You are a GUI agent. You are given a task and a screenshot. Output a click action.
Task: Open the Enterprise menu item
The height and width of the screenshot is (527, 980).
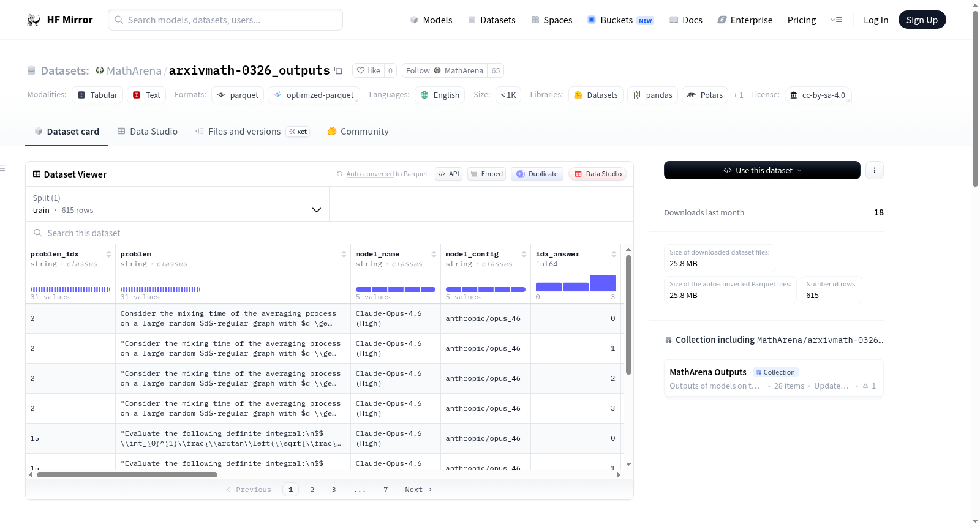pyautogui.click(x=745, y=20)
